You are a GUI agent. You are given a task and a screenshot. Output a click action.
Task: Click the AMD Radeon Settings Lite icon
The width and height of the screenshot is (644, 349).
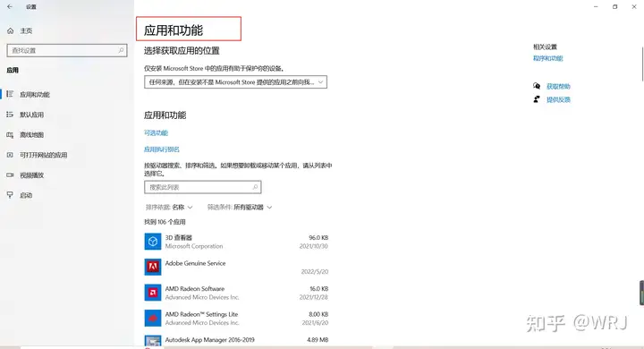pyautogui.click(x=153, y=318)
